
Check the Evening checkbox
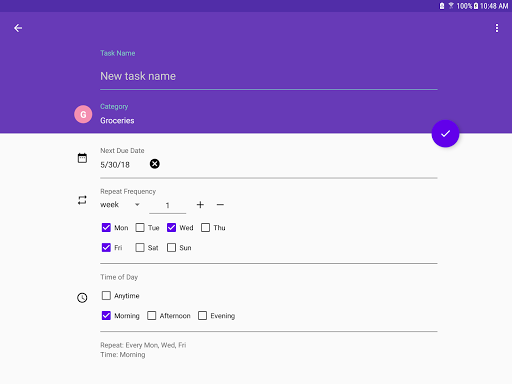[x=203, y=316]
